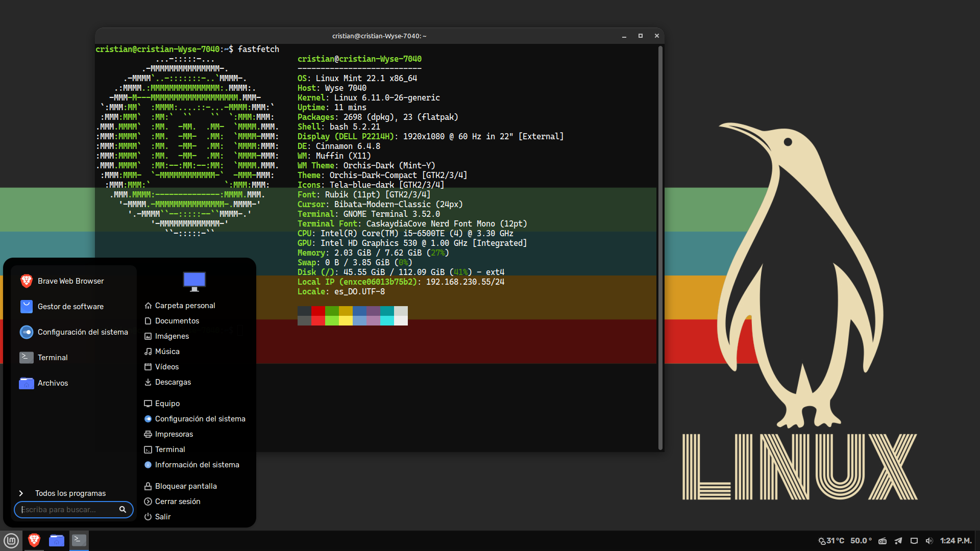
Task: Open the Descargas folder
Action: [167, 382]
